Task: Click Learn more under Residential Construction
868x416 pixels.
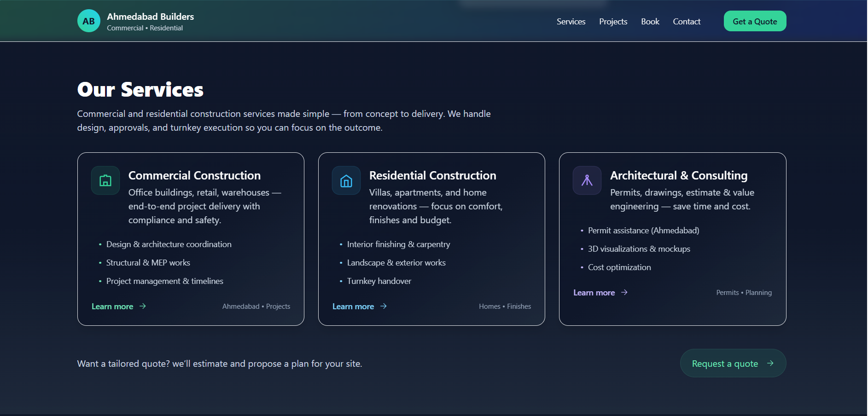Action: pyautogui.click(x=353, y=306)
